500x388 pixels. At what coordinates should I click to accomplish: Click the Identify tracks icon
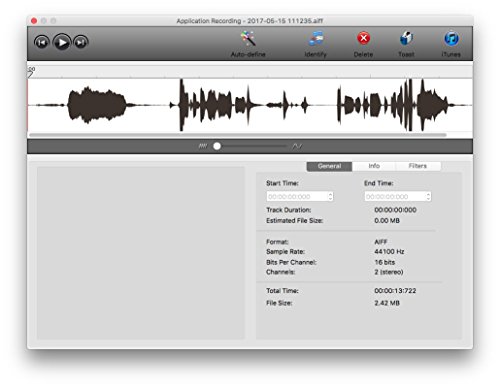[316, 38]
